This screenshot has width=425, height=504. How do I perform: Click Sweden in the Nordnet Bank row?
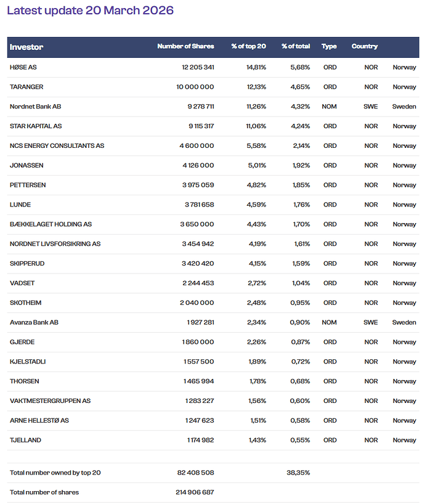(404, 107)
